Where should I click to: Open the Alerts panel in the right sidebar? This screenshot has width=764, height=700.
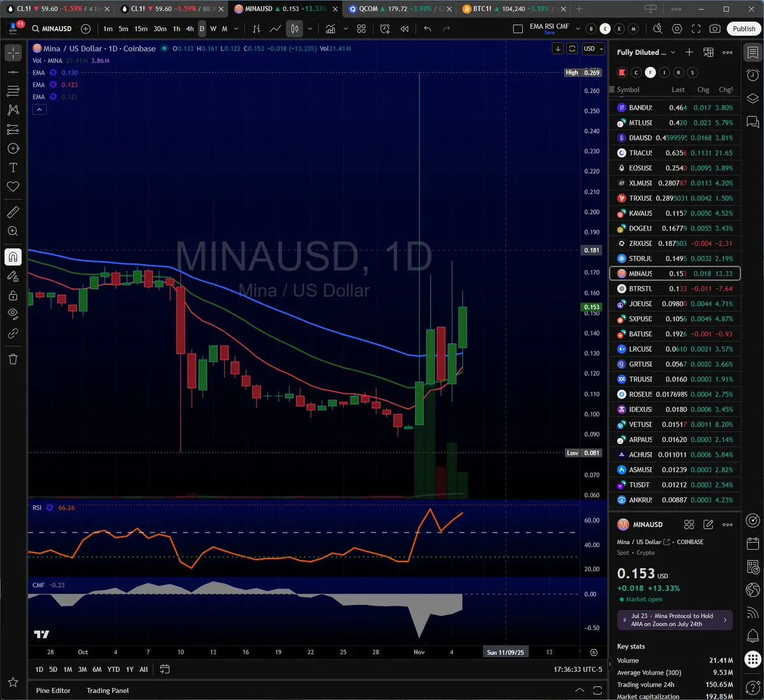click(753, 75)
